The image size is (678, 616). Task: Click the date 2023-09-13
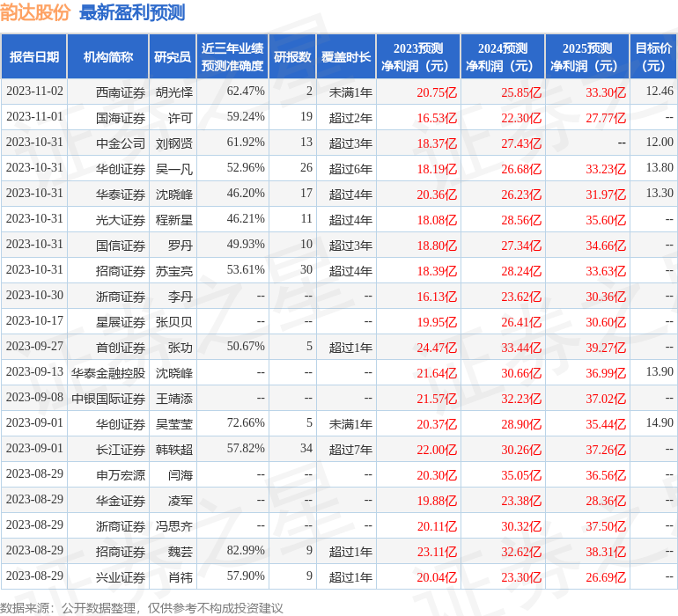(34, 371)
